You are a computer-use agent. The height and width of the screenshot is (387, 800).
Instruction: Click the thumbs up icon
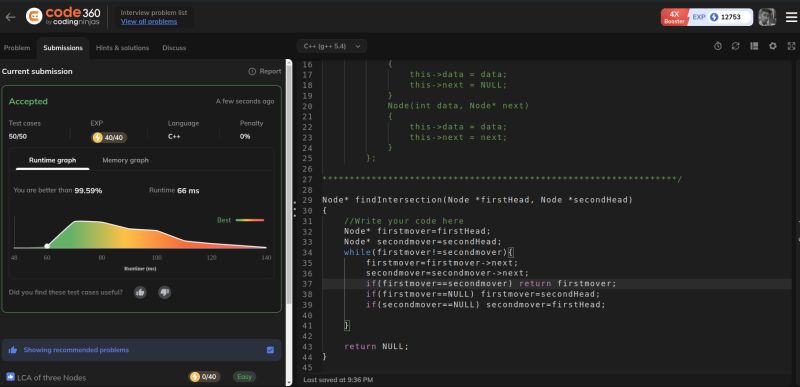coord(140,292)
